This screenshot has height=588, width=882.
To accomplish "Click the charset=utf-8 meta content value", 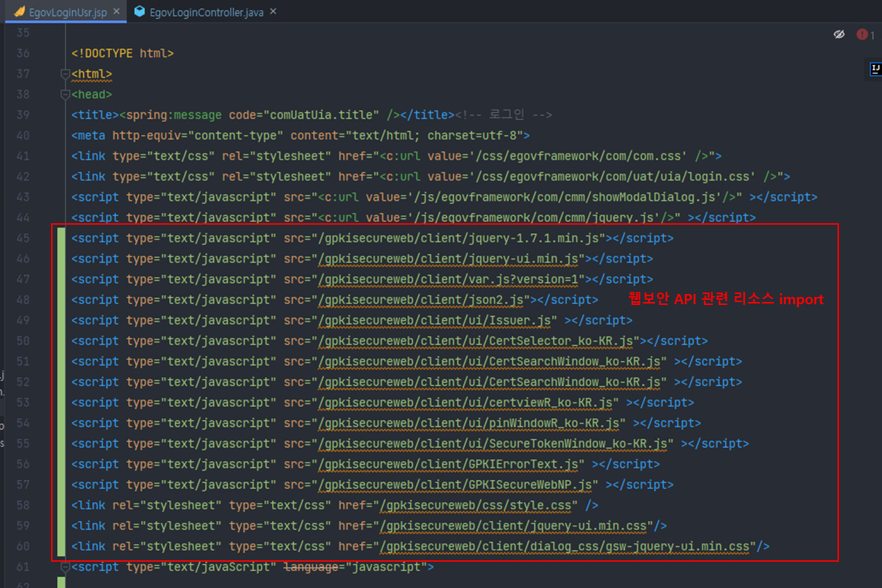I will 475,136.
